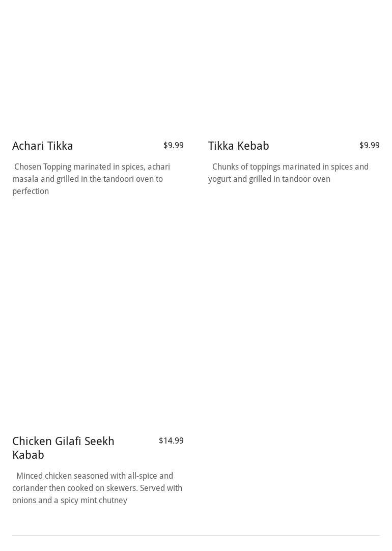Click the horizontal divider line below the menu
The height and width of the screenshot is (551, 392).
(x=196, y=535)
